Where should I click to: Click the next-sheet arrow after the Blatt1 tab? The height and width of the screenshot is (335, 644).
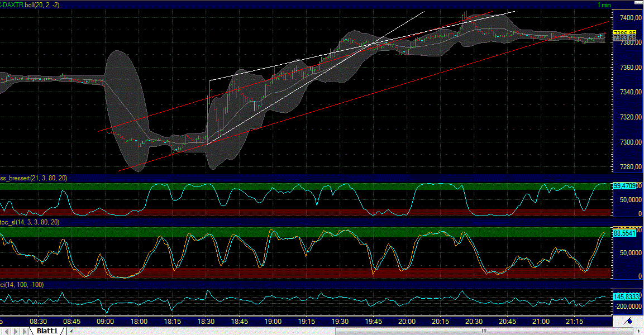pos(15,331)
